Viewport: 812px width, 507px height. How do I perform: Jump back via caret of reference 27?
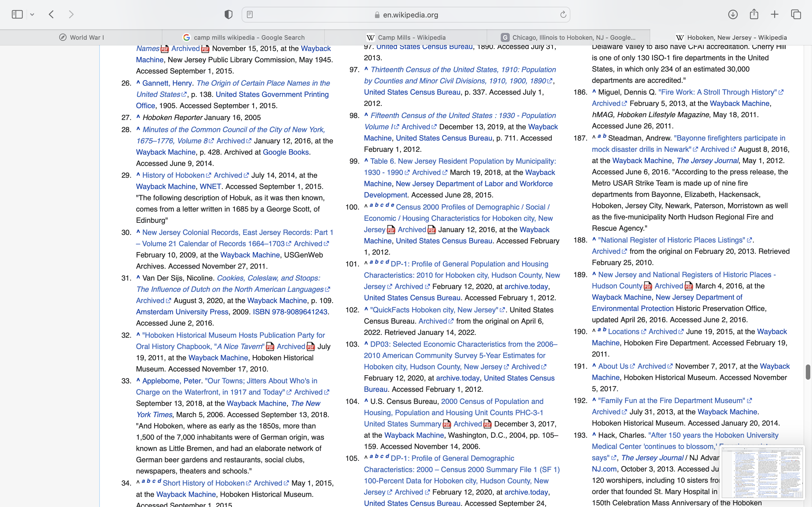click(x=138, y=117)
